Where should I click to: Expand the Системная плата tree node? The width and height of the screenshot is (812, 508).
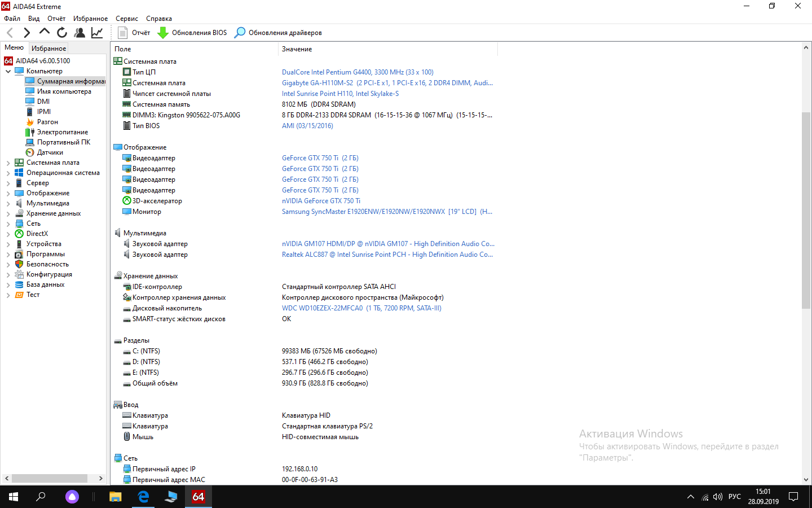(8, 163)
